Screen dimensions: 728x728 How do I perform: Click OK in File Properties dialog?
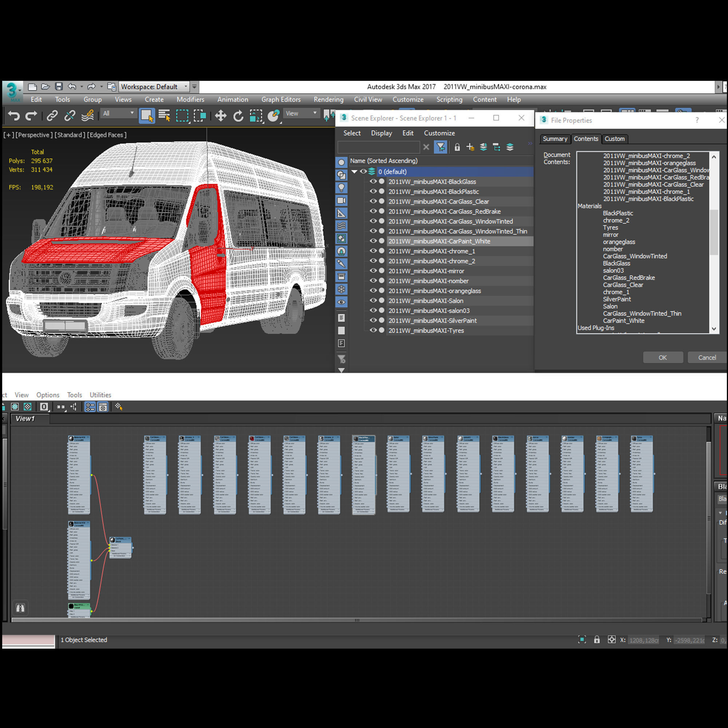pos(663,357)
